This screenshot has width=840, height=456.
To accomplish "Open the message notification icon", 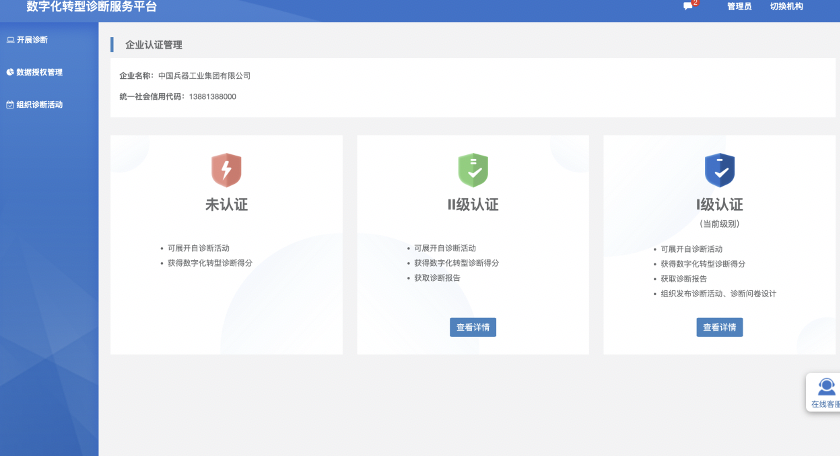I will pyautogui.click(x=688, y=6).
